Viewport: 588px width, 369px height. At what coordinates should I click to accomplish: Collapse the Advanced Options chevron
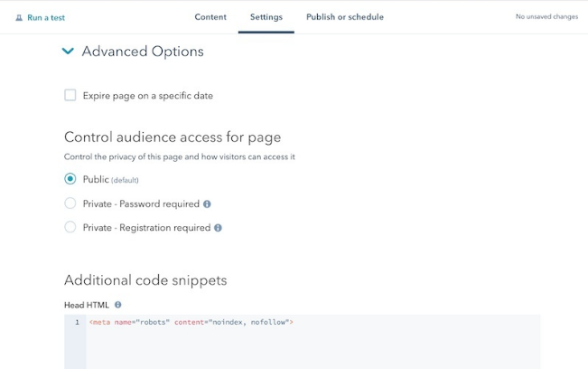click(68, 51)
